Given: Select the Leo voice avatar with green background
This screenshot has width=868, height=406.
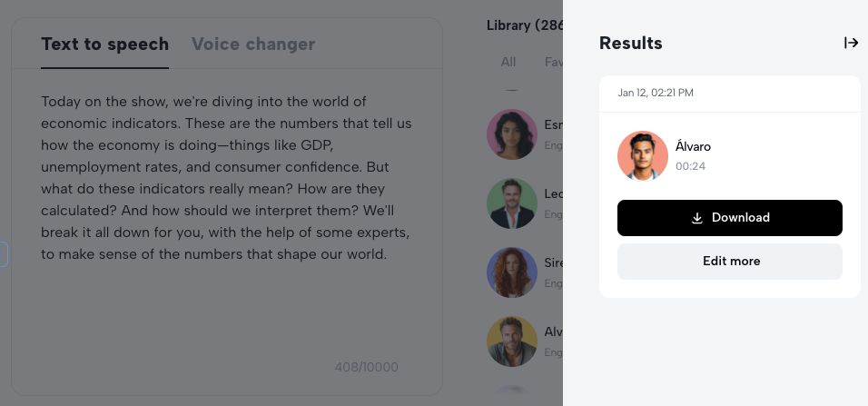Looking at the screenshot, I should pos(512,203).
